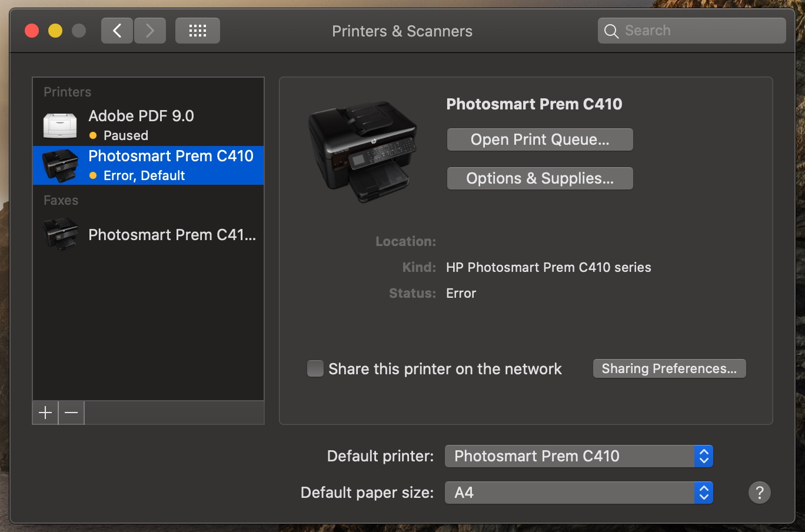Click the forward chevron button
This screenshot has height=532, width=805.
click(150, 31)
